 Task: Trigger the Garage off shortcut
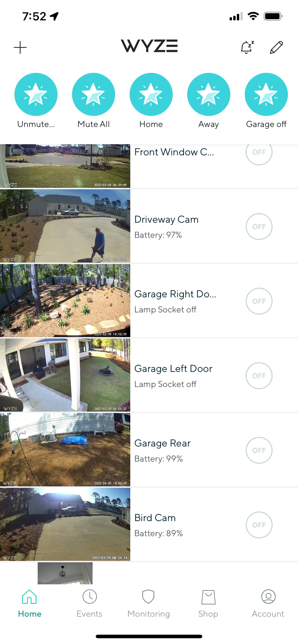[266, 94]
